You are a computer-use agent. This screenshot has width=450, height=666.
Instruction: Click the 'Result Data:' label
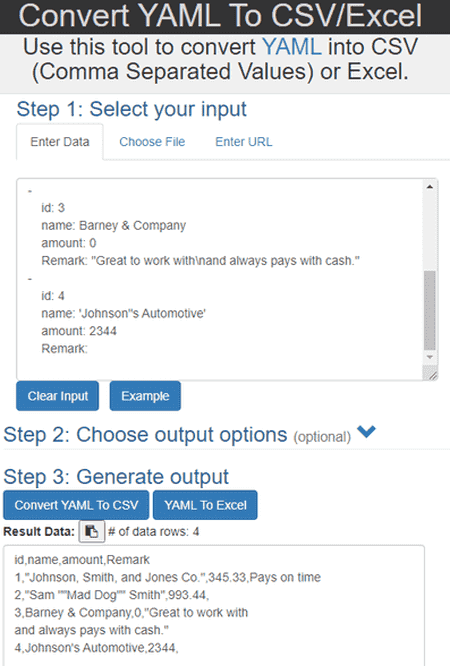click(39, 532)
